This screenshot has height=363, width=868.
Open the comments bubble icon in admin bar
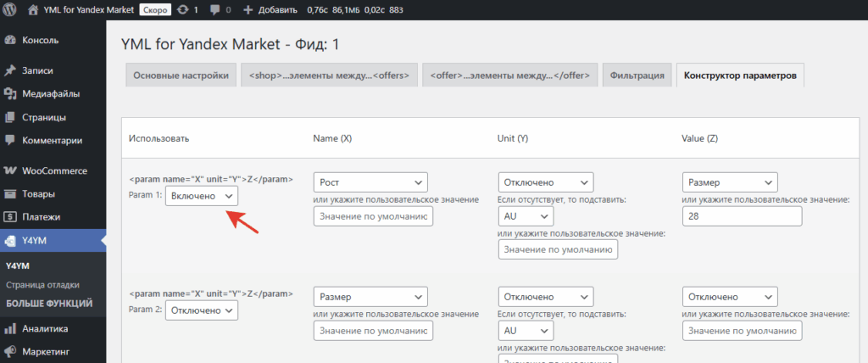tap(214, 10)
